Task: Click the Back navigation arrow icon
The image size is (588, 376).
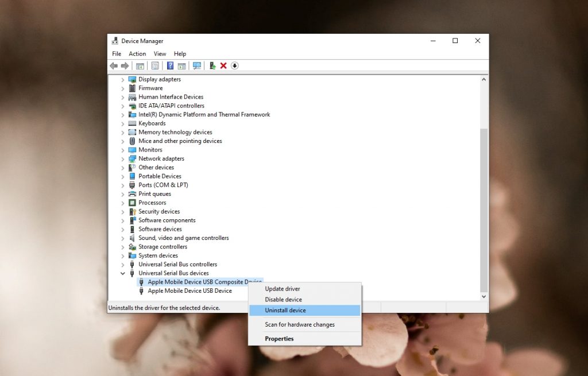Action: click(x=113, y=65)
